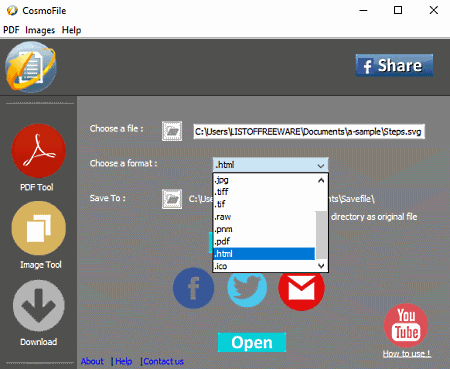Open the Image Tool in sidebar
This screenshot has height=369, width=450.
pyautogui.click(x=38, y=228)
